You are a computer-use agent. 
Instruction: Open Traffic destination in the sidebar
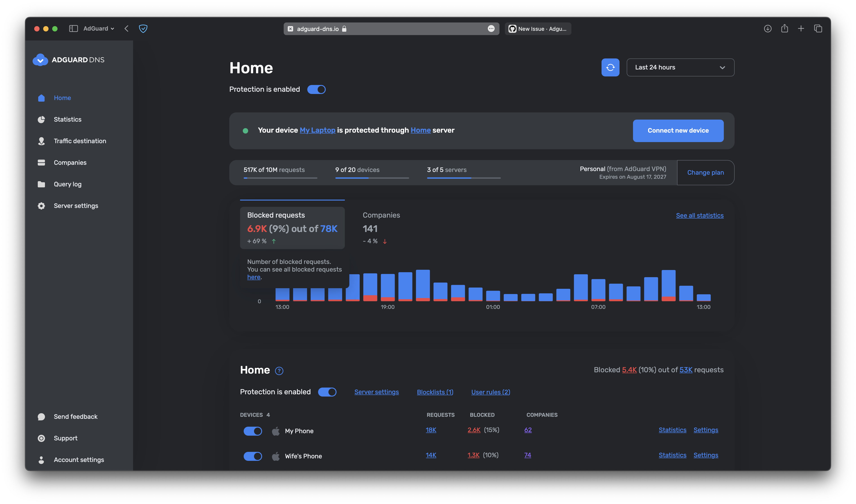80,141
